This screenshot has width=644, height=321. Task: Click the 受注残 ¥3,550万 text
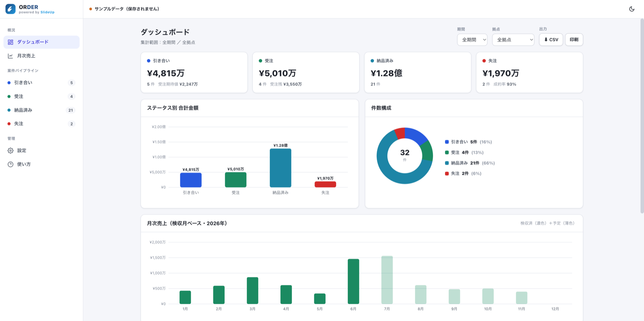point(286,84)
